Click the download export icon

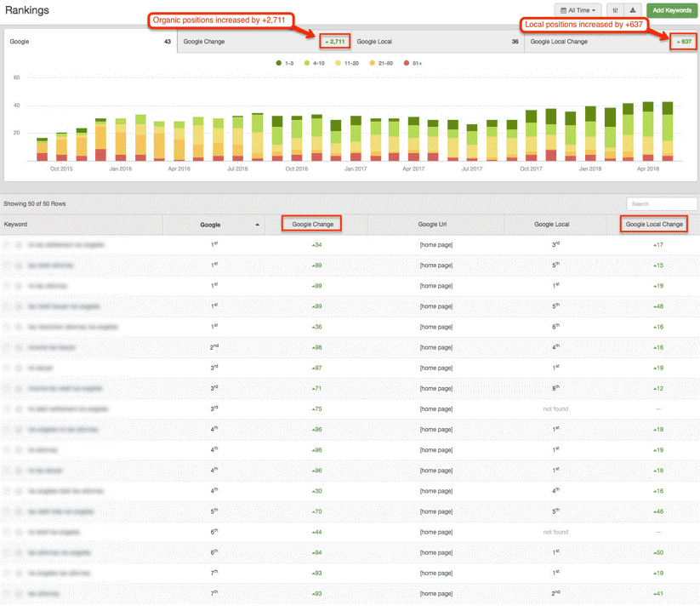[x=633, y=10]
